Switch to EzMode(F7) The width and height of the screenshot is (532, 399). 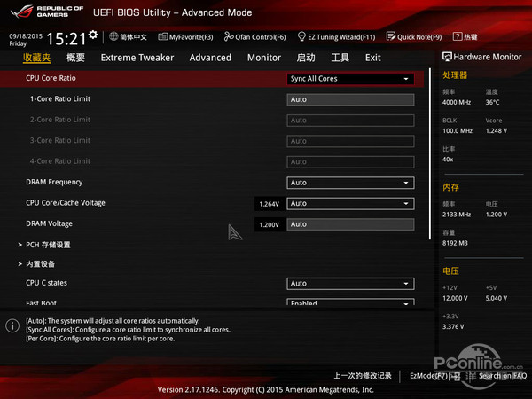click(x=434, y=376)
